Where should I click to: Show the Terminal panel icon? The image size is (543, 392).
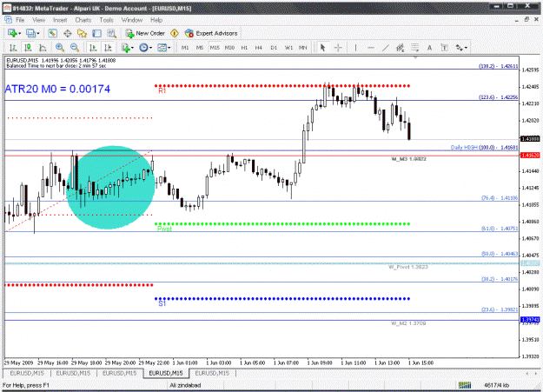(96, 33)
